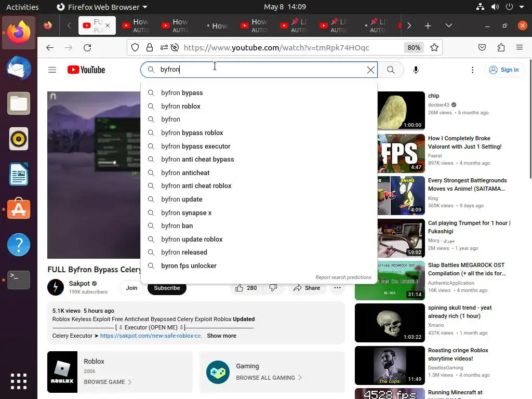Open the Sakpot channel avatar
The width and height of the screenshot is (532, 399).
point(56,287)
